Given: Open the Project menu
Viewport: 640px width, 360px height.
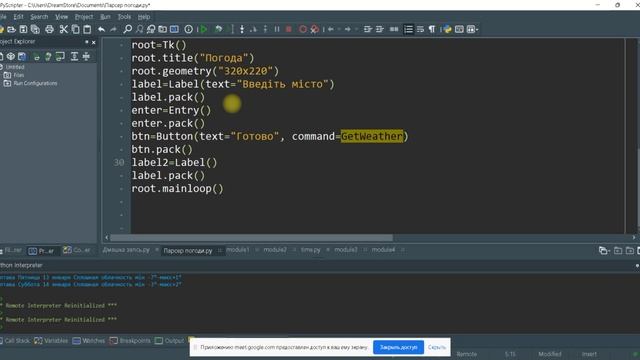Looking at the screenshot, I should [84, 17].
